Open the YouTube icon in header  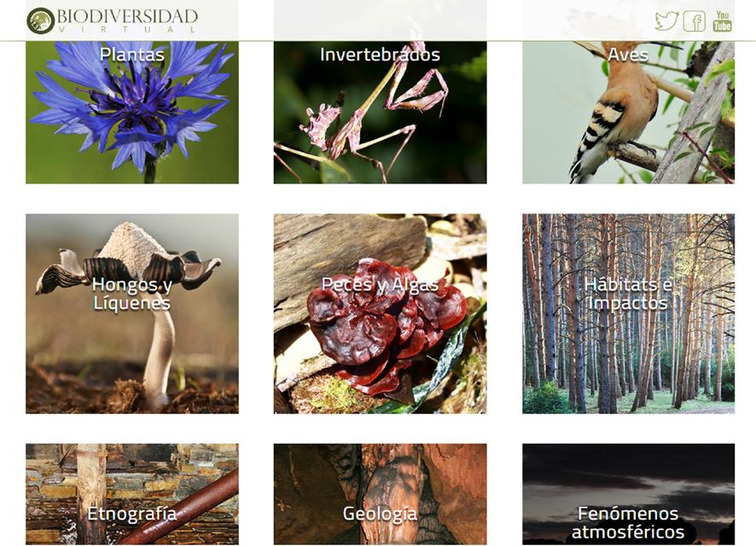pos(722,21)
